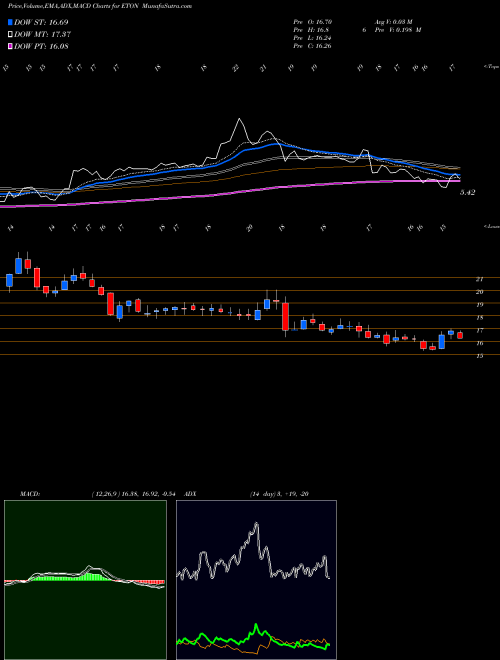The height and width of the screenshot is (660, 500).
Task: Click the ADX '(14 day) 3, +19, -20' values
Action: pyautogui.click(x=279, y=494)
